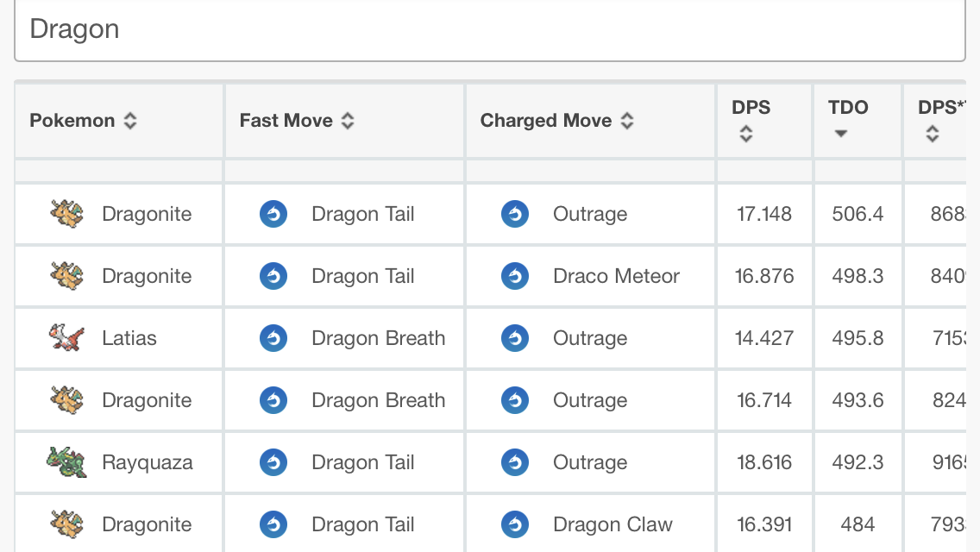Click type icon beside Rayquaza's Dragon Tail
The width and height of the screenshot is (980, 552).
pos(273,462)
